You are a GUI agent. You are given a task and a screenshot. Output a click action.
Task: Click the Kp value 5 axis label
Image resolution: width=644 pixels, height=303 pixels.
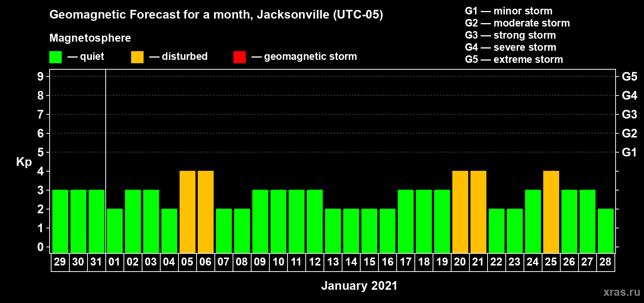click(41, 152)
